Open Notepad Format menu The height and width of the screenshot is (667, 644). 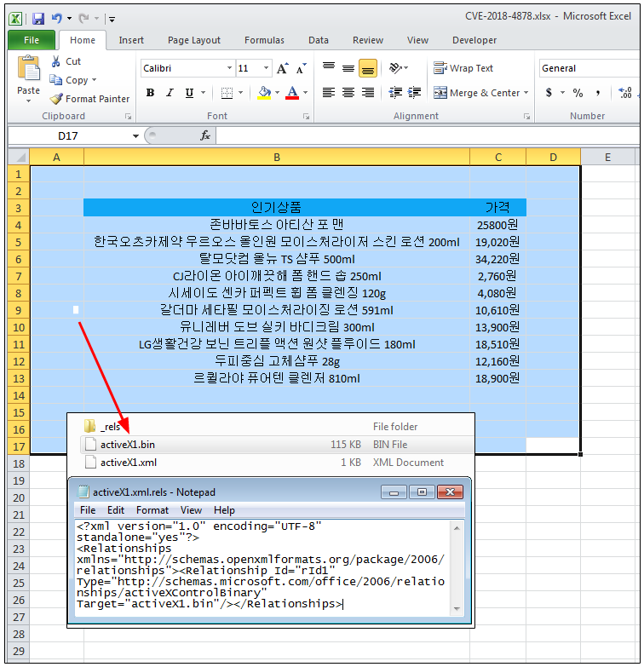pyautogui.click(x=152, y=510)
